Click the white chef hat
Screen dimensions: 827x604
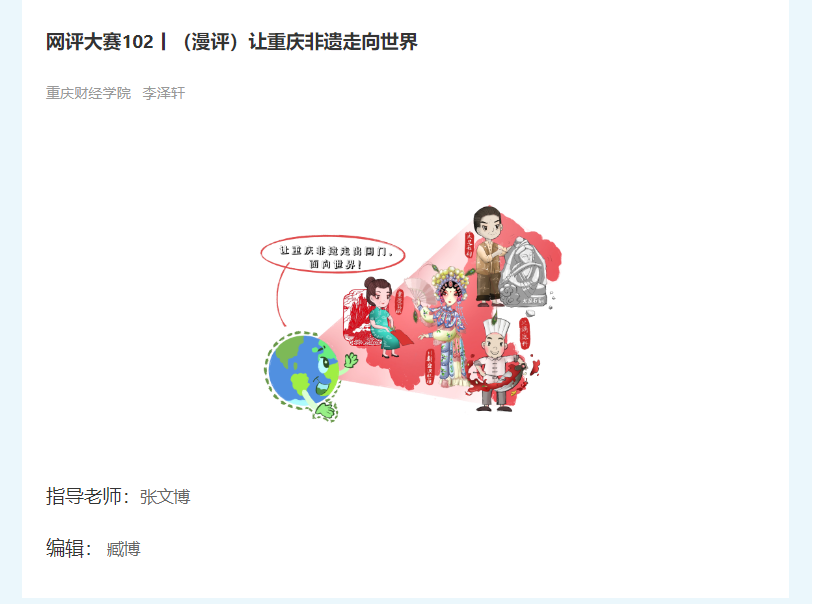[x=497, y=328]
